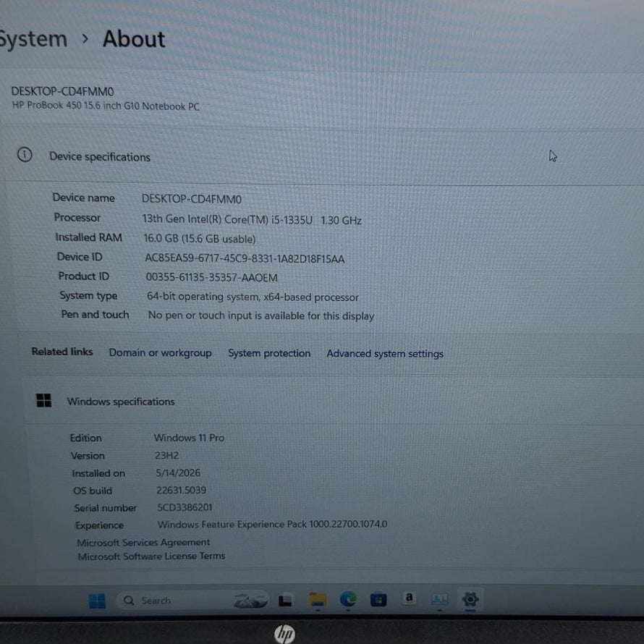Click the Related links label
This screenshot has height=644, width=644.
click(x=62, y=352)
